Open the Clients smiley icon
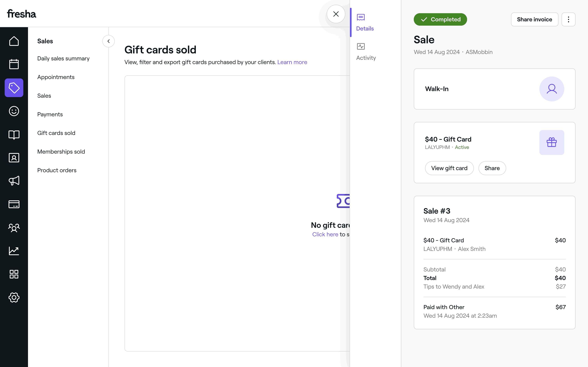The width and height of the screenshot is (588, 367). tap(14, 111)
